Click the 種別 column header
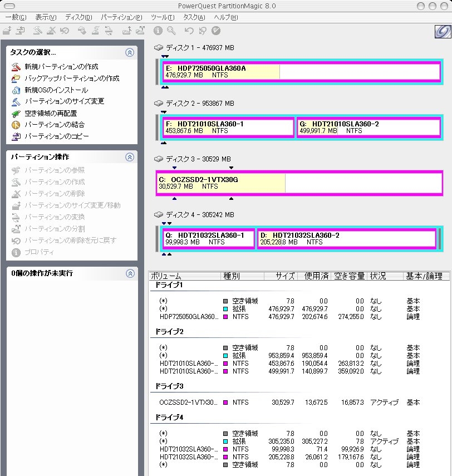The height and width of the screenshot is (476, 452). point(243,276)
